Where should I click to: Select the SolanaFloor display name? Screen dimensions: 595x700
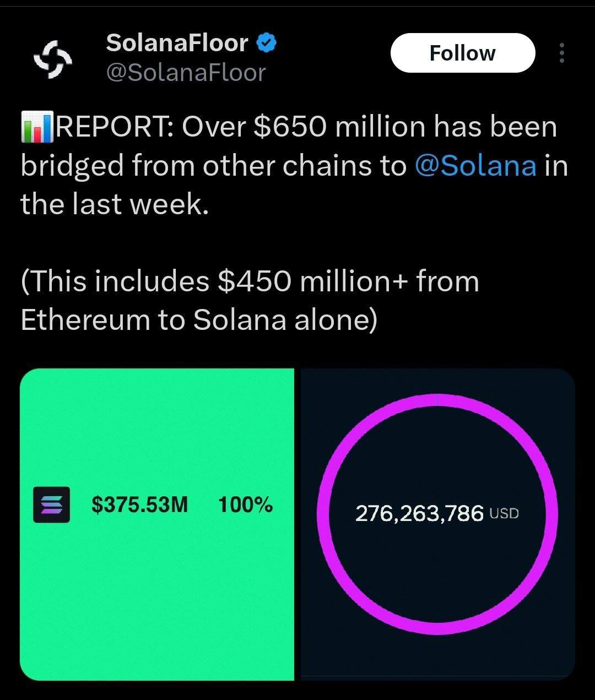177,43
